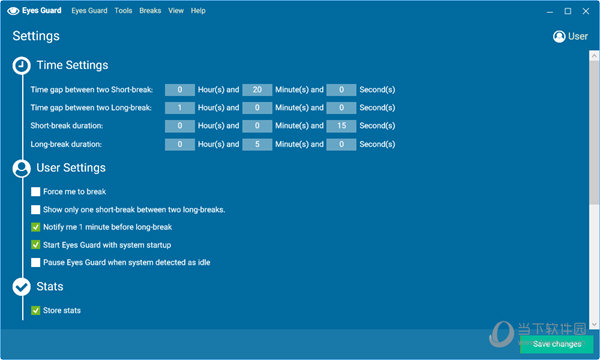Click the User Settings person icon
This screenshot has height=360, width=600.
21,168
